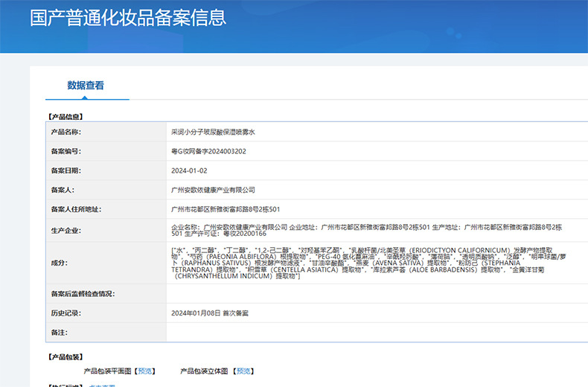Click the 成分 row label
Viewport: 588px width, 387px height.
click(x=59, y=263)
